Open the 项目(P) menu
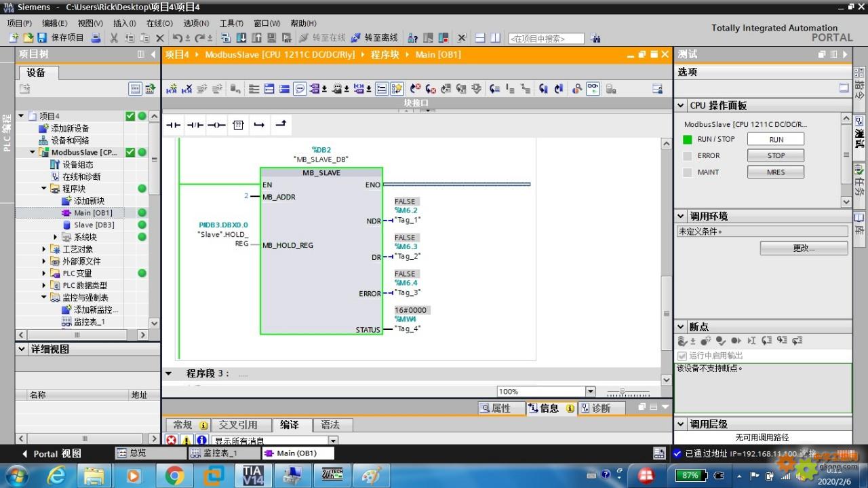Viewport: 868px width, 488px height. (19, 23)
